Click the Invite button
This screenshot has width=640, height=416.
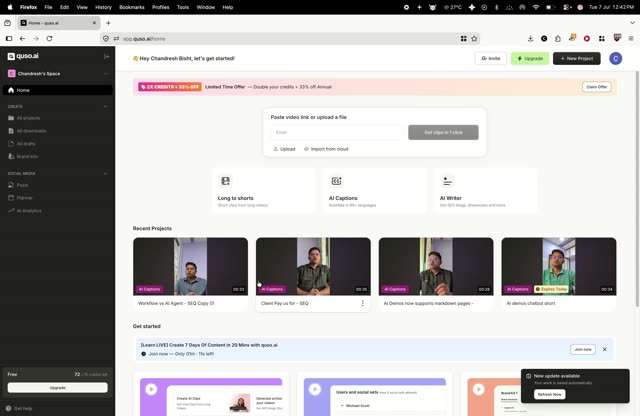[491, 58]
